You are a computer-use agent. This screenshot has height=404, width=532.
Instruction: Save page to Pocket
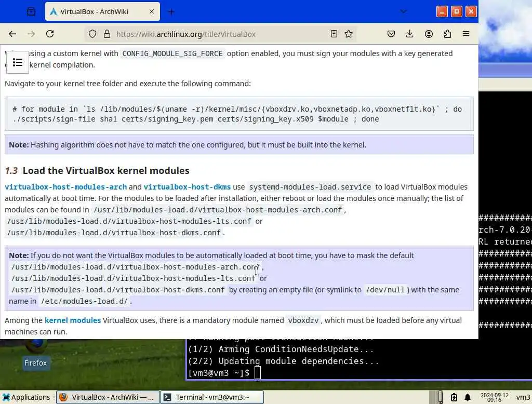point(391,34)
